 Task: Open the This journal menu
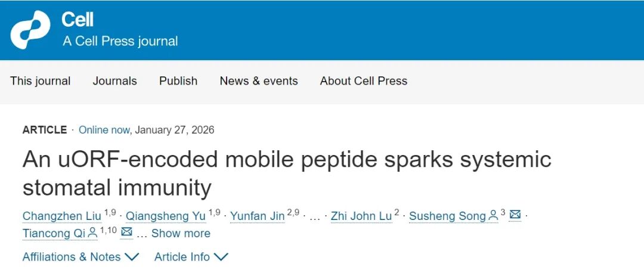[x=40, y=81]
